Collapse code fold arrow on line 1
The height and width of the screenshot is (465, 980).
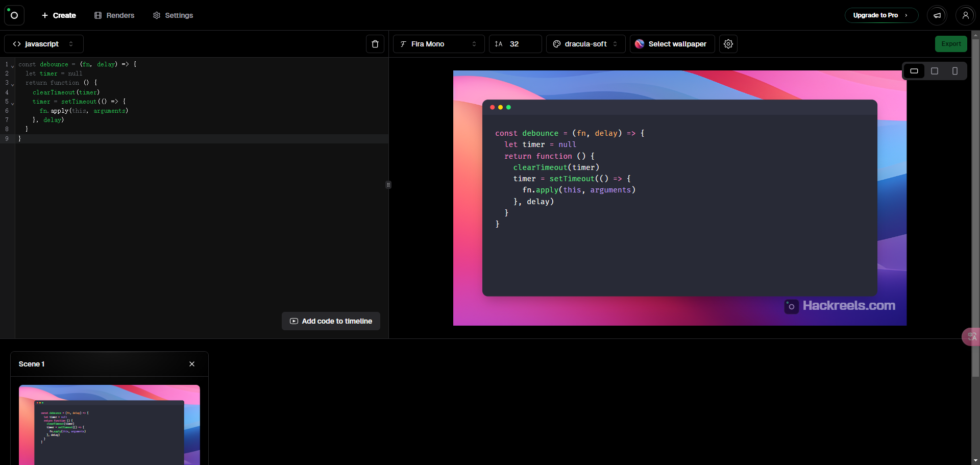[12, 66]
